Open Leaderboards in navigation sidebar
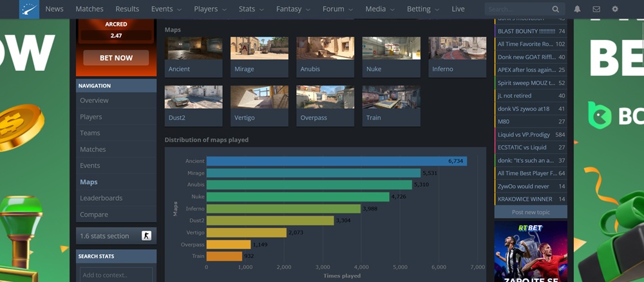 tap(116, 198)
